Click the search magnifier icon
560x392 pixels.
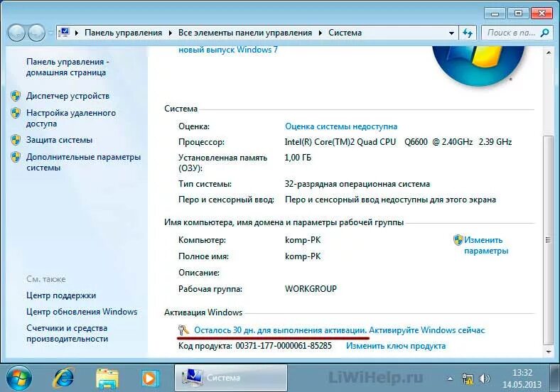544,33
